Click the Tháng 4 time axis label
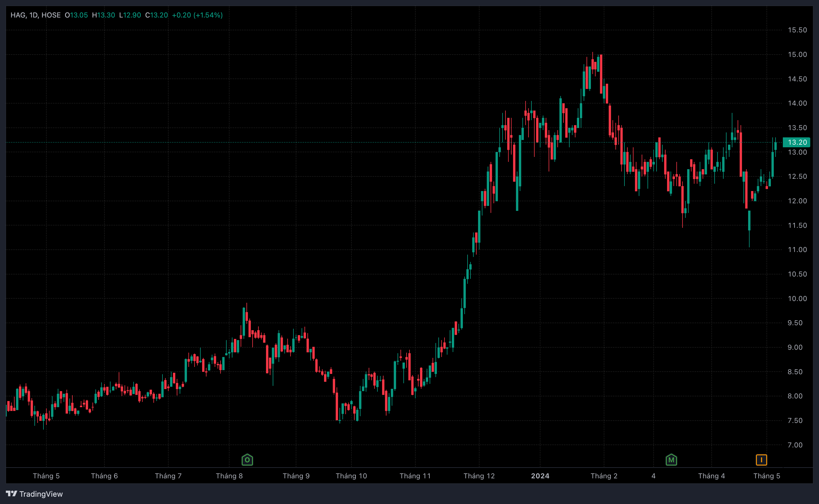Image resolution: width=819 pixels, height=504 pixels. tap(712, 476)
